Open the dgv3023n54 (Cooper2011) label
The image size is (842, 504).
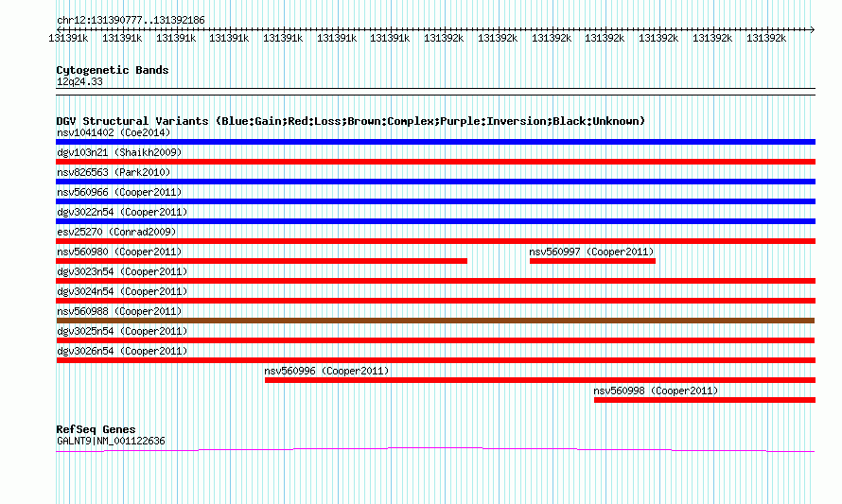pyautogui.click(x=122, y=271)
